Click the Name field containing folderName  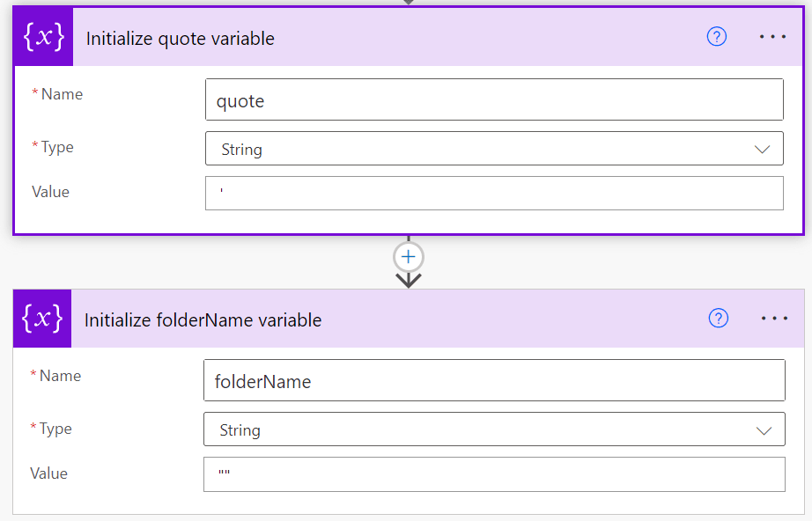point(493,381)
